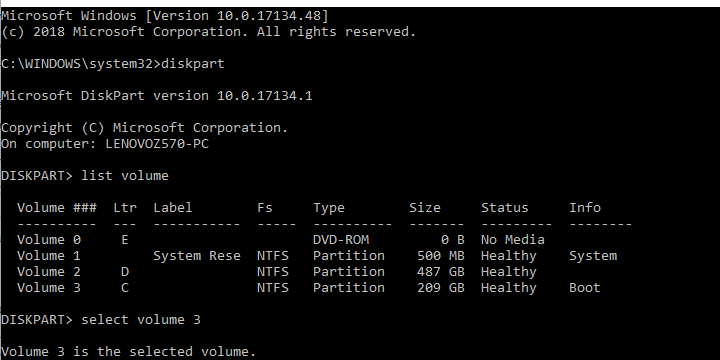The image size is (720, 360).
Task: Click the 'Volume ###' column header
Action: click(x=57, y=208)
